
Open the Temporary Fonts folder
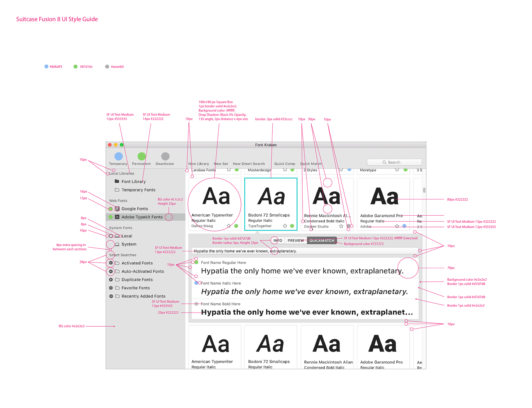click(135, 190)
